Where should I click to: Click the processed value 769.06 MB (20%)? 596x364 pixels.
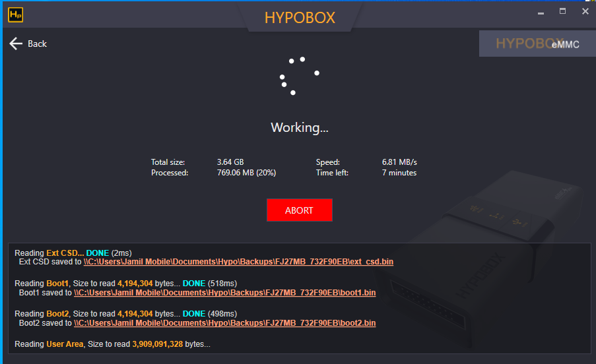click(x=246, y=173)
